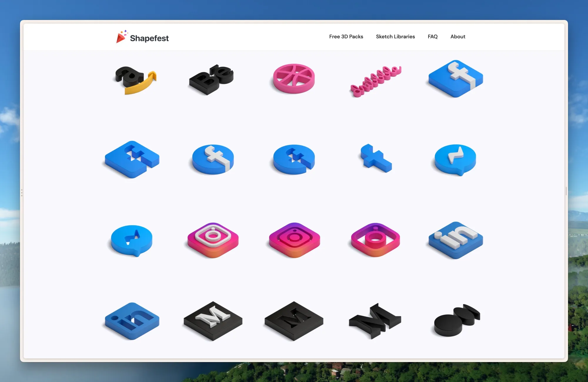Click the right edge scrollbar handle
This screenshot has width=588, height=382.
click(566, 191)
